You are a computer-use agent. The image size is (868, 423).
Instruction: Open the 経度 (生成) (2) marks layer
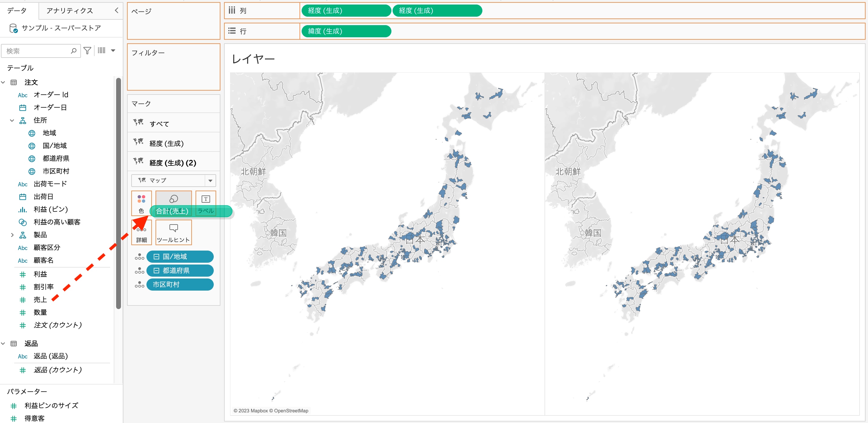pyautogui.click(x=173, y=163)
